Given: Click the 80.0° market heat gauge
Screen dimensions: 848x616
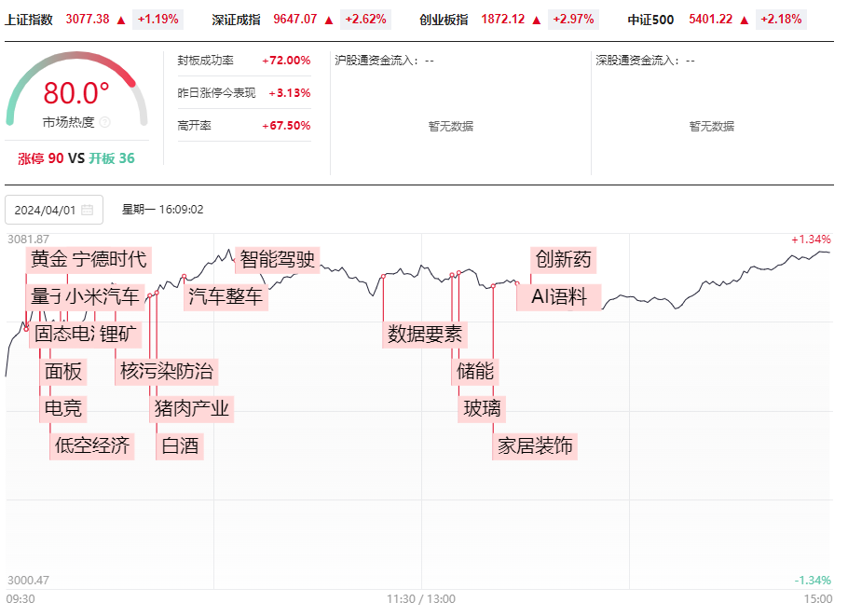Looking at the screenshot, I should (x=76, y=89).
